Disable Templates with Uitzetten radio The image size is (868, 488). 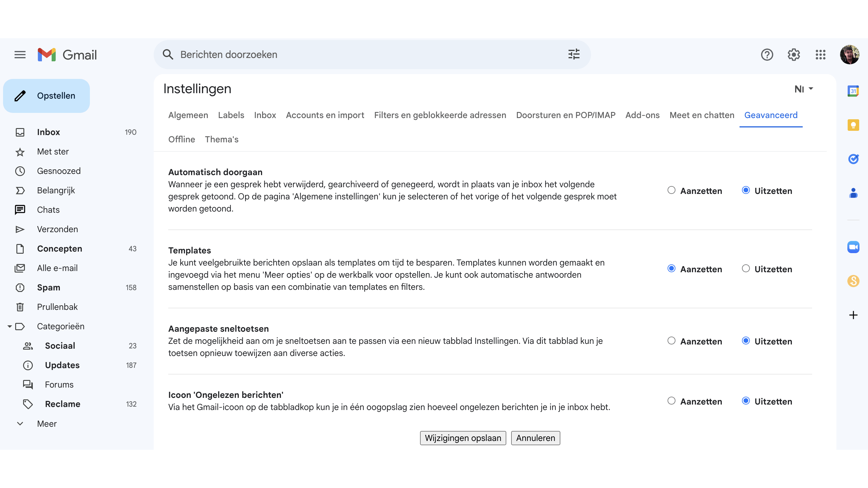(x=746, y=268)
